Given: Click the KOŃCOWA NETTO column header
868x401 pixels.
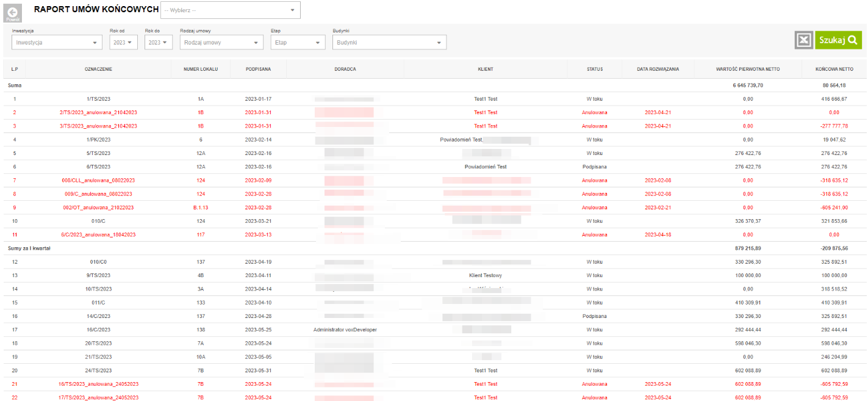Looking at the screenshot, I should click(834, 69).
